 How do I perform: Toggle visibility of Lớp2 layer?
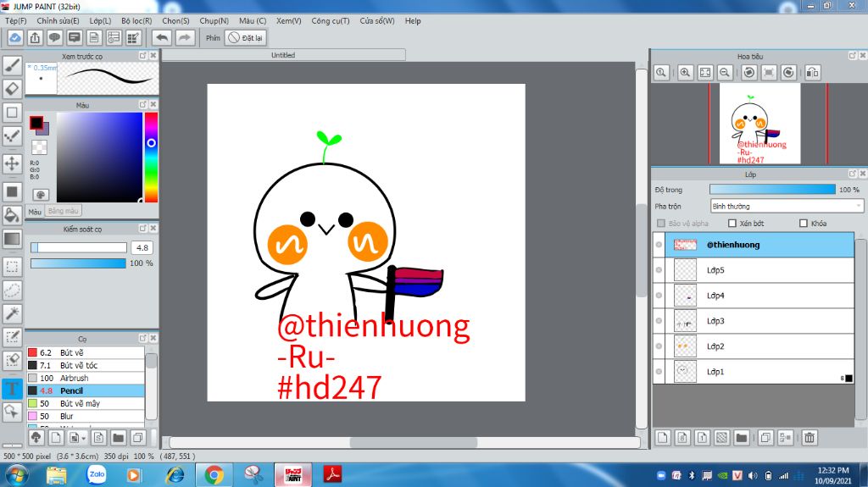click(x=659, y=346)
